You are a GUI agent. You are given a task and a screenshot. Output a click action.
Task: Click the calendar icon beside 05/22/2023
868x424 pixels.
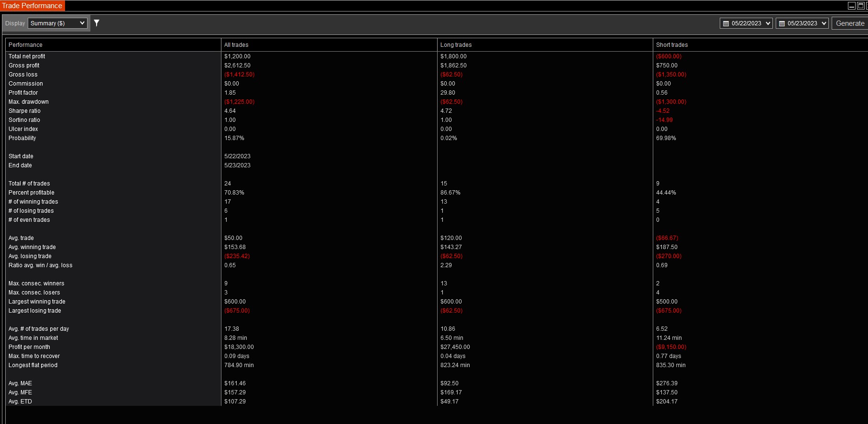coord(726,23)
